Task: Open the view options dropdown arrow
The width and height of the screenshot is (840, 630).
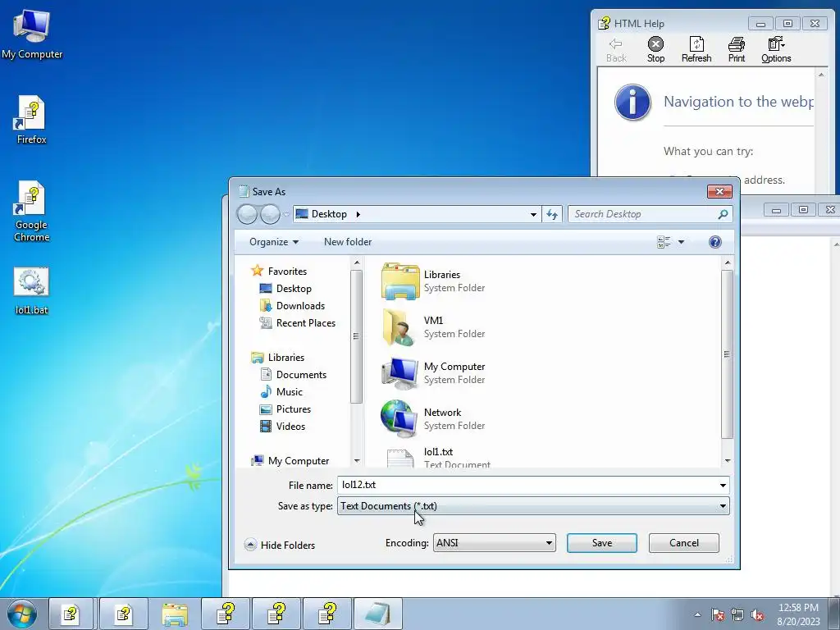Action: [681, 242]
